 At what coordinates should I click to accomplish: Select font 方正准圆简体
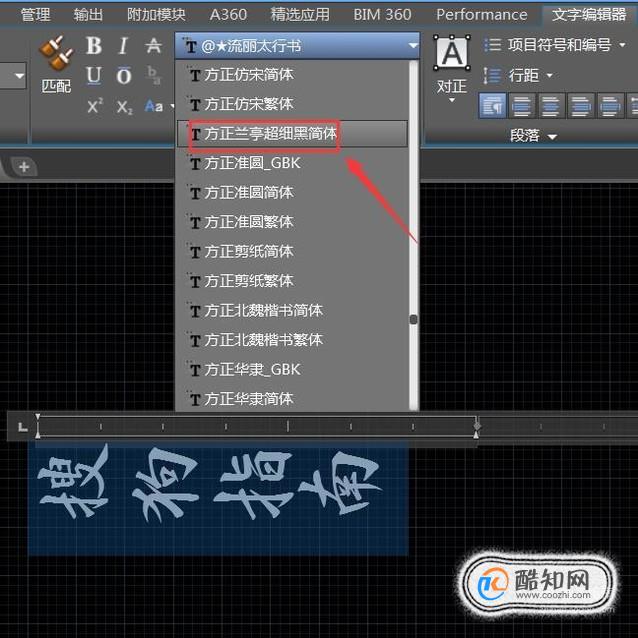[293, 193]
